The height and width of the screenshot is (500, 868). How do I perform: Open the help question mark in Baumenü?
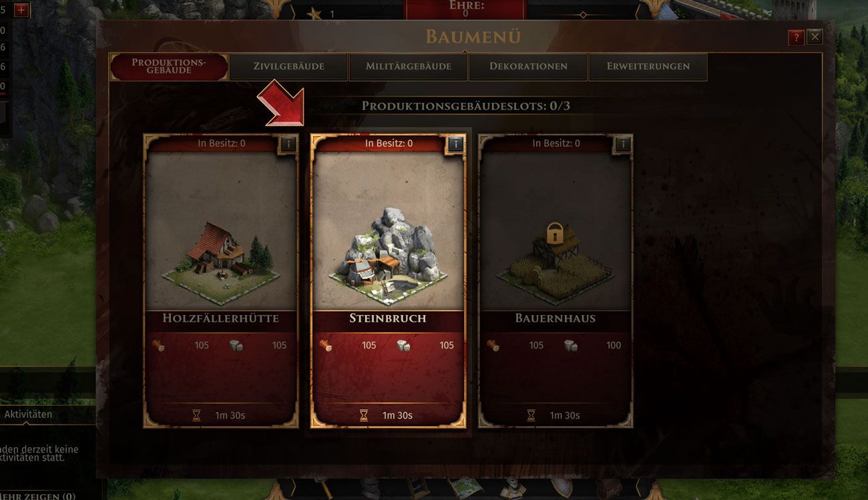tap(796, 37)
